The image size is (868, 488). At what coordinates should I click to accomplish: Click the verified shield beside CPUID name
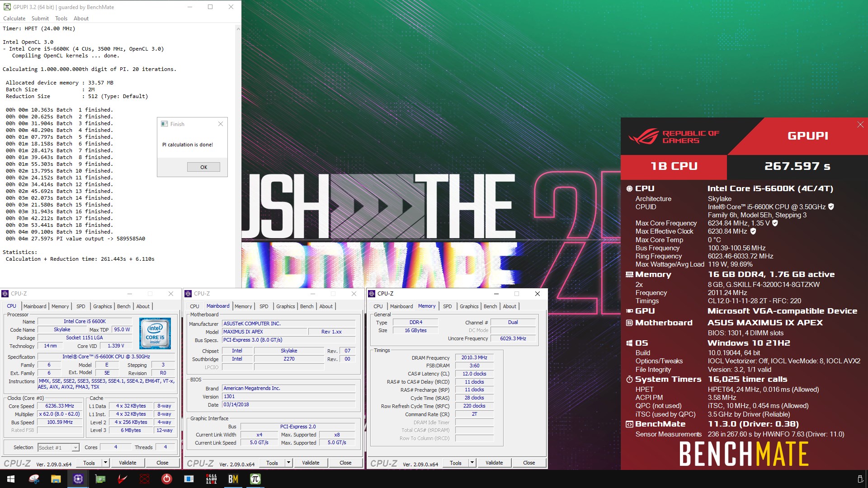click(831, 206)
